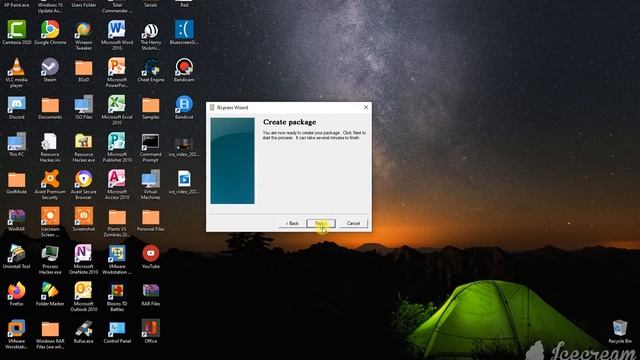Select the Bandicut desktop icon
Image resolution: width=640 pixels, height=360 pixels.
pos(184,104)
